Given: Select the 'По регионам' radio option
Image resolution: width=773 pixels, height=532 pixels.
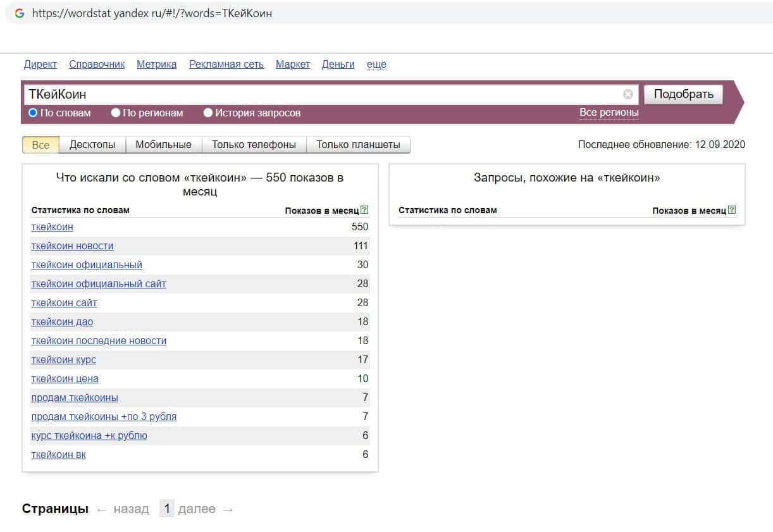Looking at the screenshot, I should [x=116, y=113].
